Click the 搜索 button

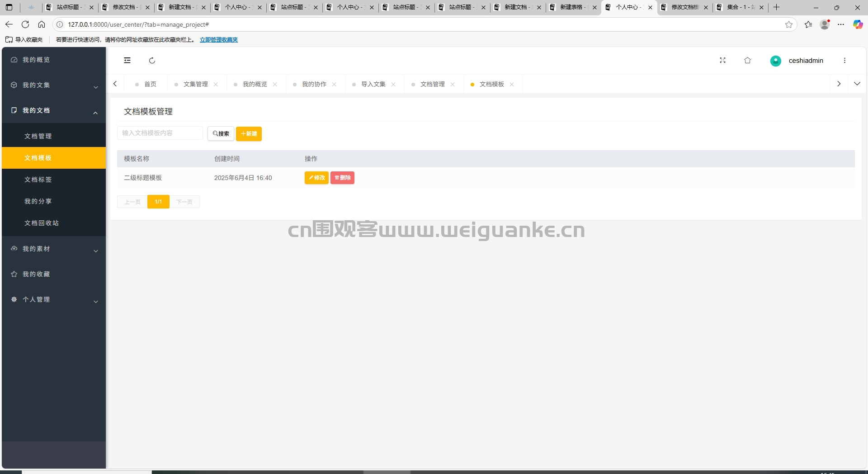point(221,133)
